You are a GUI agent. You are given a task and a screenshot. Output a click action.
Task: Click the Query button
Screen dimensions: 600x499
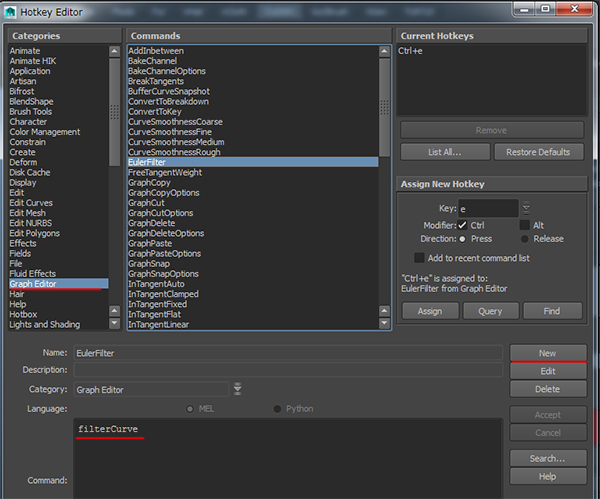point(490,311)
